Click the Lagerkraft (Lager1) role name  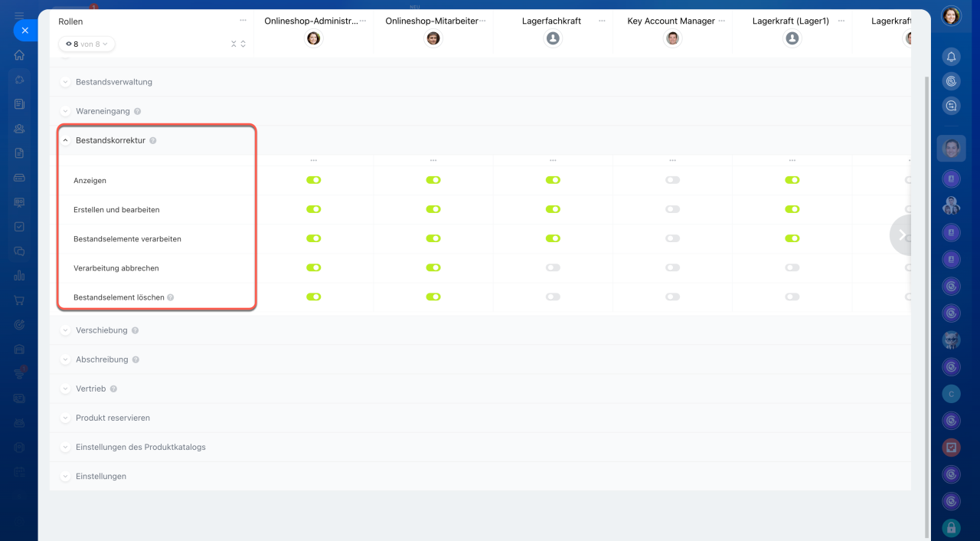(791, 21)
